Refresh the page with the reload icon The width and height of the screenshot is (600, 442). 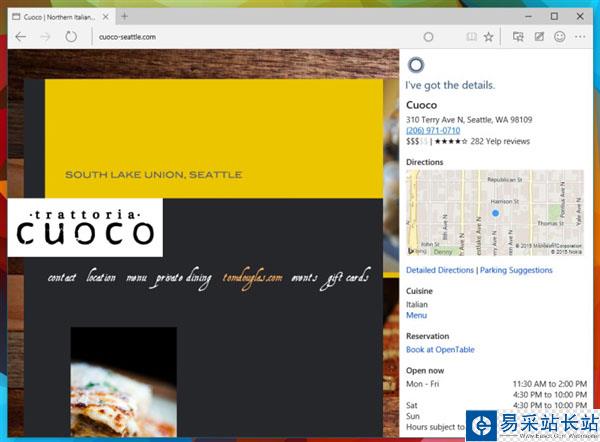[71, 37]
